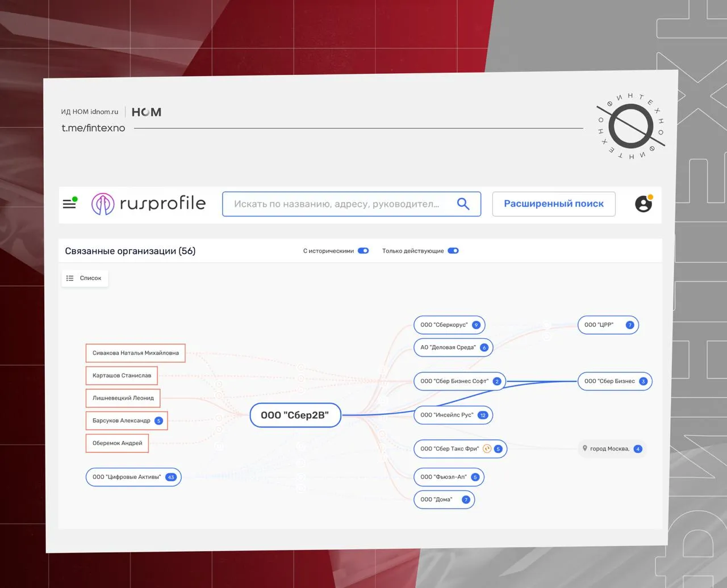Click the rusprofile logo

coord(148,203)
